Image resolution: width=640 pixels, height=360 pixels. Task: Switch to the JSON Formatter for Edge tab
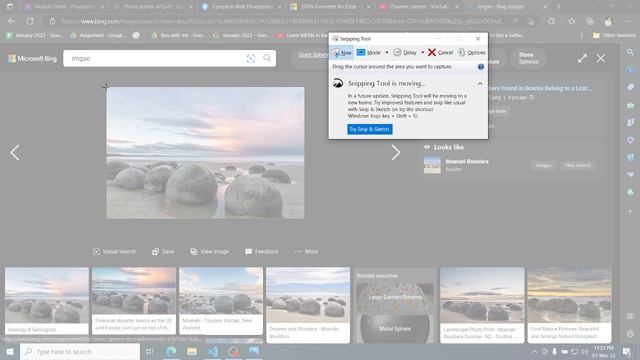(x=331, y=7)
